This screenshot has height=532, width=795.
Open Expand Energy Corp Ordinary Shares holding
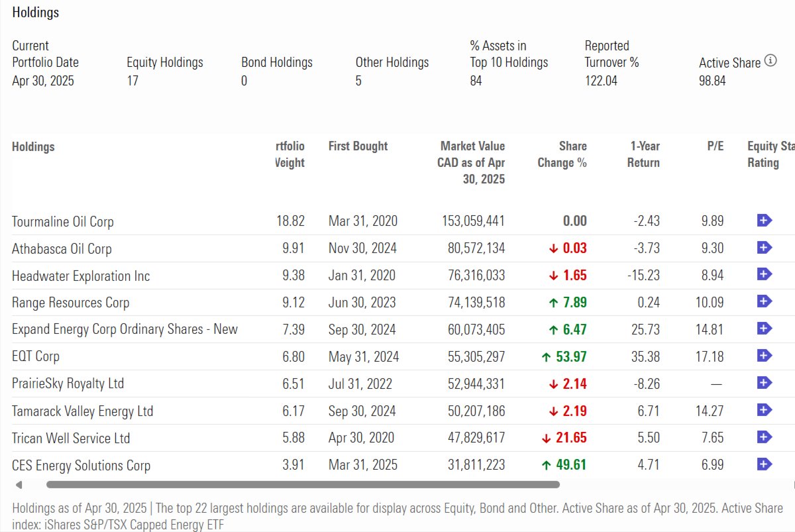pos(125,329)
